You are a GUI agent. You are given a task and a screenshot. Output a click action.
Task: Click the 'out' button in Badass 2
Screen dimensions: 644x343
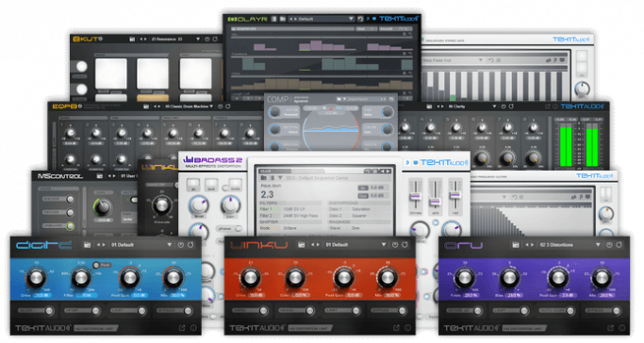point(211,185)
